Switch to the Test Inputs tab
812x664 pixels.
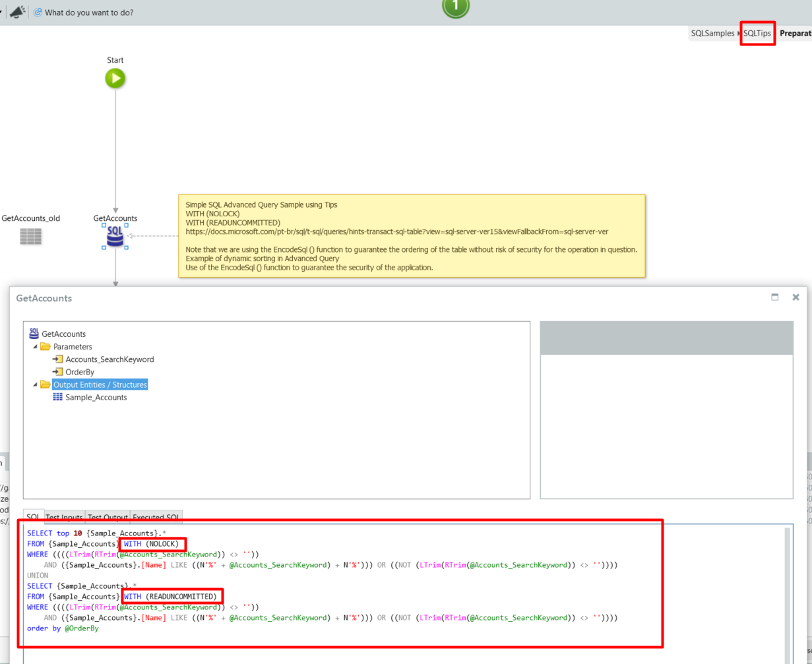(x=65, y=517)
